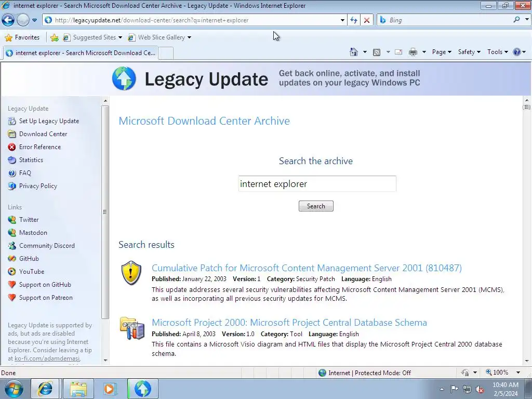This screenshot has height=399, width=532.
Task: Click the YouTube sidebar icon
Action: pos(12,272)
